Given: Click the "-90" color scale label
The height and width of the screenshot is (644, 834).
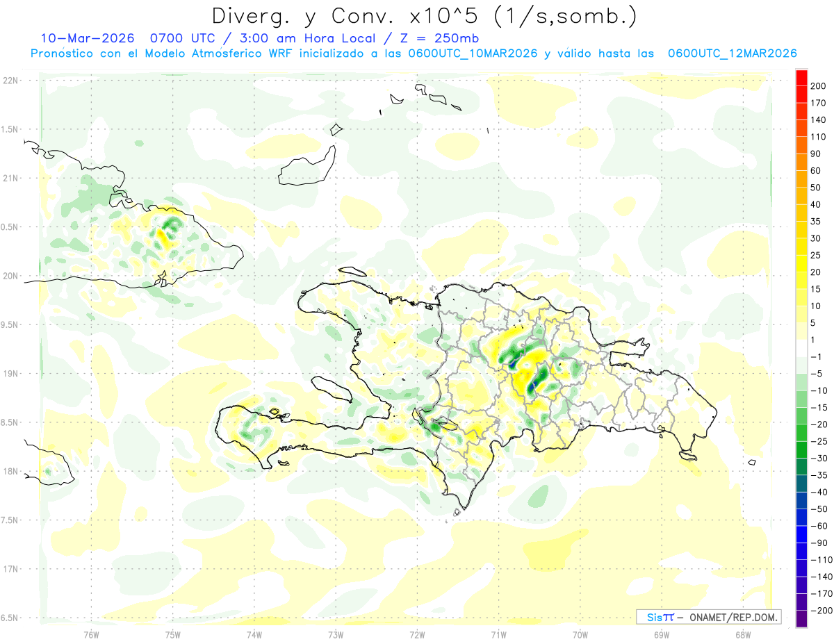Looking at the screenshot, I should 819,543.
